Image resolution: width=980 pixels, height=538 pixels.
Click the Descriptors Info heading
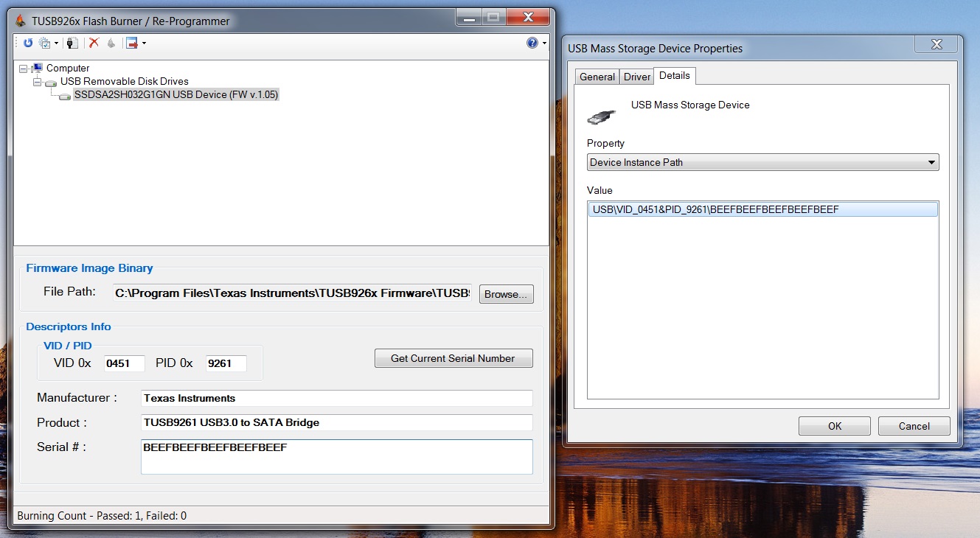click(69, 326)
